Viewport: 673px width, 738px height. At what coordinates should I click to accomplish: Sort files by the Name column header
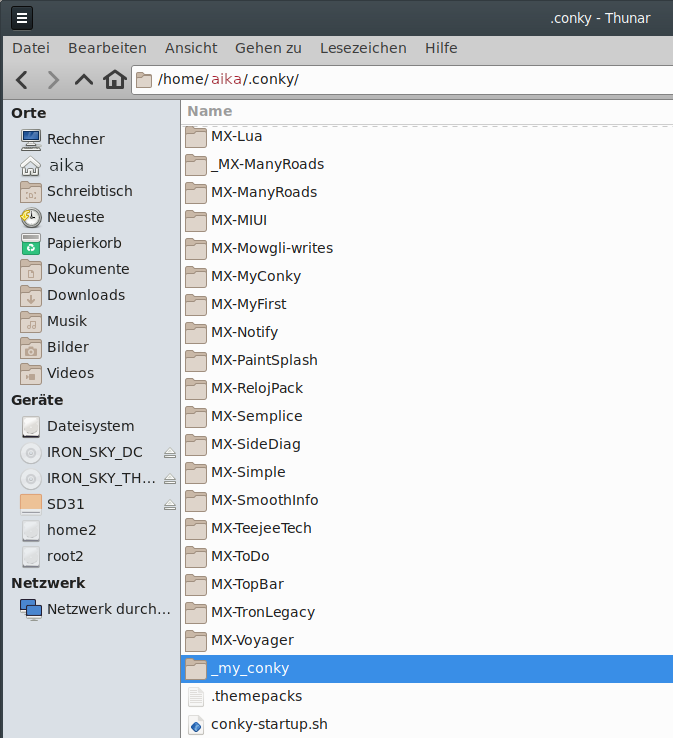click(426, 112)
